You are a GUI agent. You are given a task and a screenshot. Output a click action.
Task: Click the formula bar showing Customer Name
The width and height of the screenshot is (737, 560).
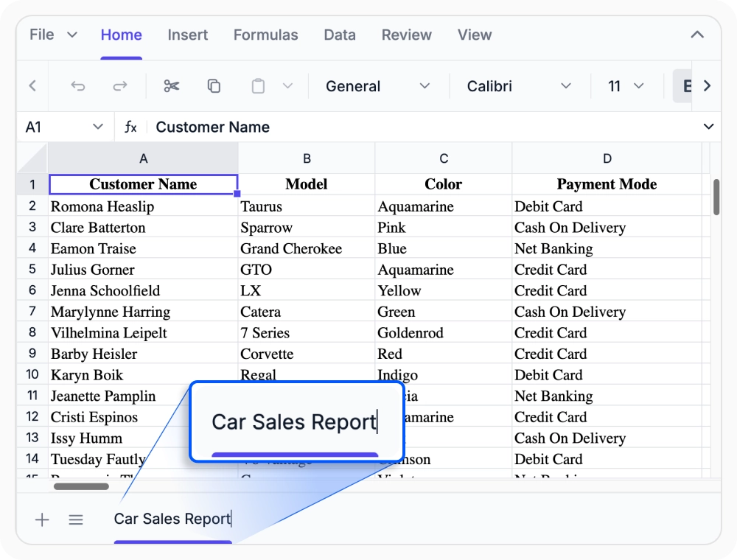(x=423, y=127)
